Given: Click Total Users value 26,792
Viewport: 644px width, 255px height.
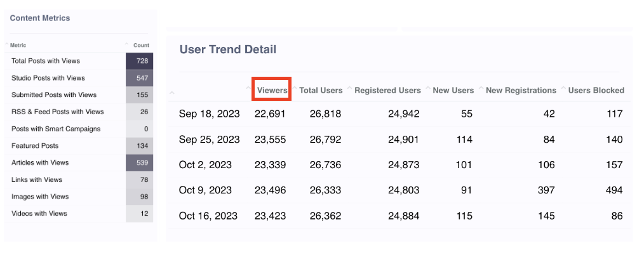Looking at the screenshot, I should click(326, 140).
